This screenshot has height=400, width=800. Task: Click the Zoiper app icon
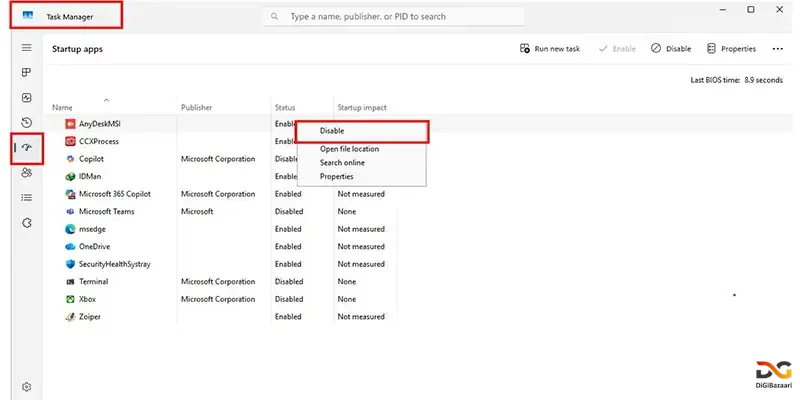tap(70, 317)
